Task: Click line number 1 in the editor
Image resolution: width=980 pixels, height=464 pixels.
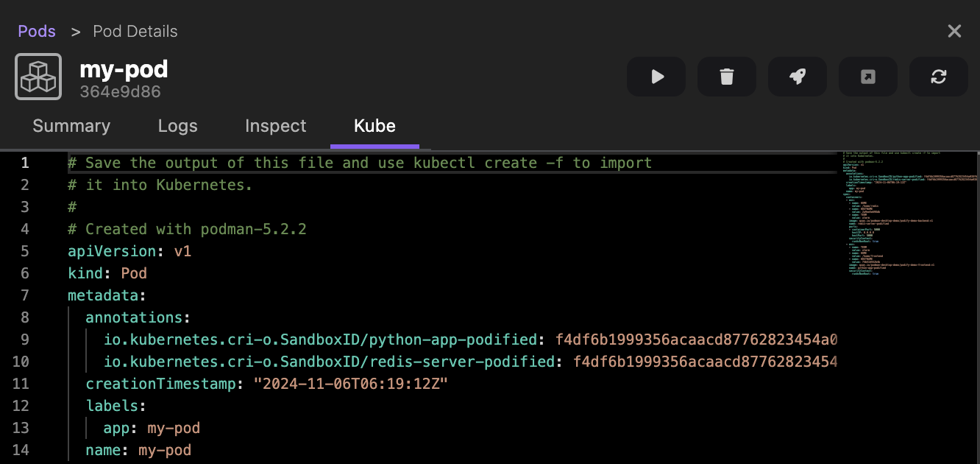Action: pyautogui.click(x=24, y=163)
